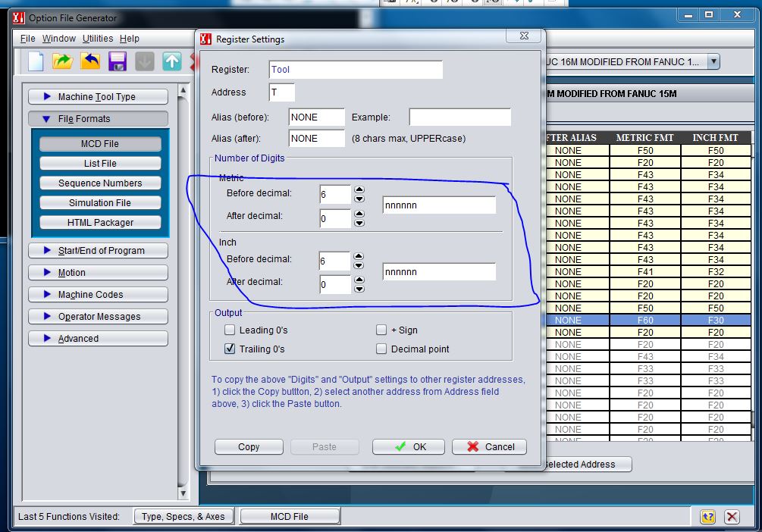The height and width of the screenshot is (532, 762).
Task: Click the folder icon with the blue return arrow
Action: click(x=89, y=61)
